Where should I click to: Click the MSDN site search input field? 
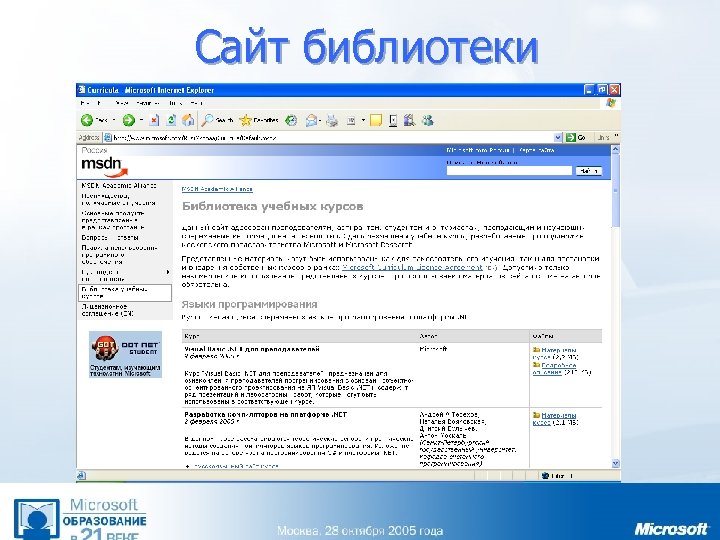509,171
